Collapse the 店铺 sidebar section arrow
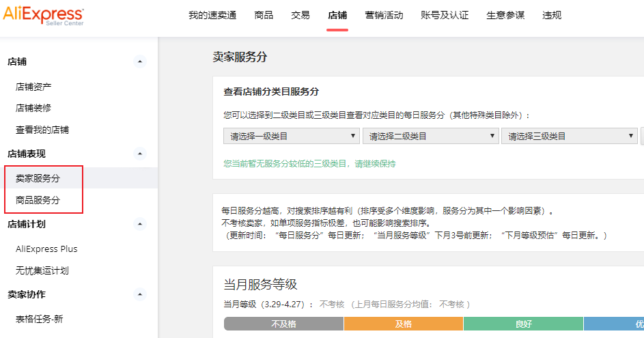Viewport: 644px width, 338px height. [140, 61]
